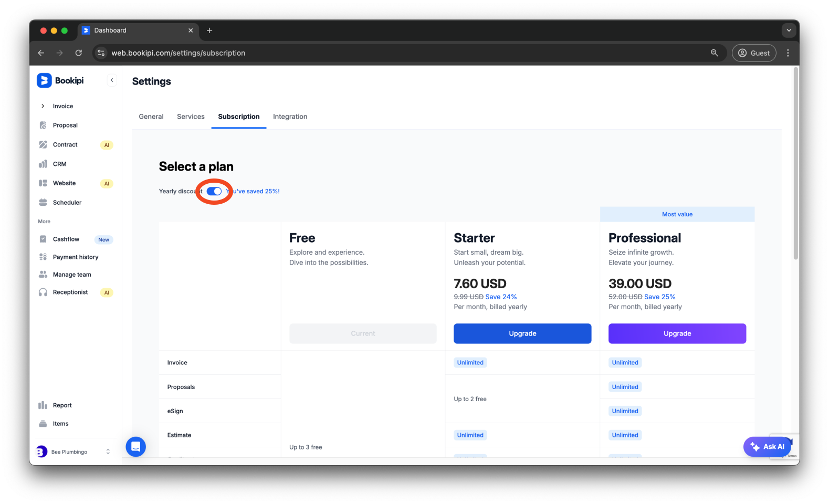Switch to the Services tab

pyautogui.click(x=191, y=117)
